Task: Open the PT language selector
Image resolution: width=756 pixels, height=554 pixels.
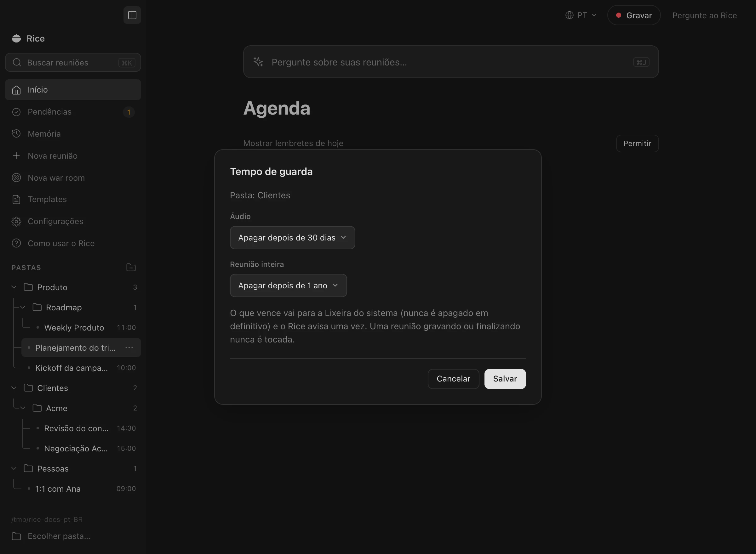Action: tap(581, 15)
